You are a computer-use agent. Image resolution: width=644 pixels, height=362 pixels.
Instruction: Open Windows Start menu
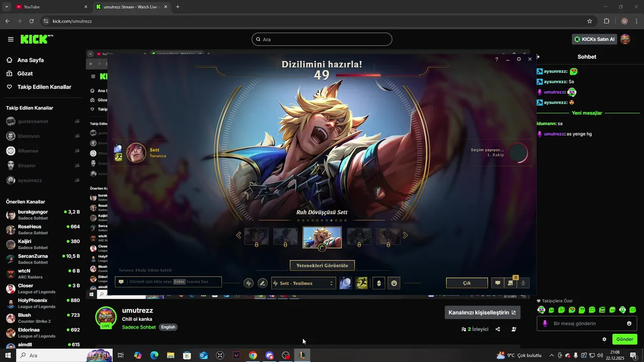click(x=8, y=355)
